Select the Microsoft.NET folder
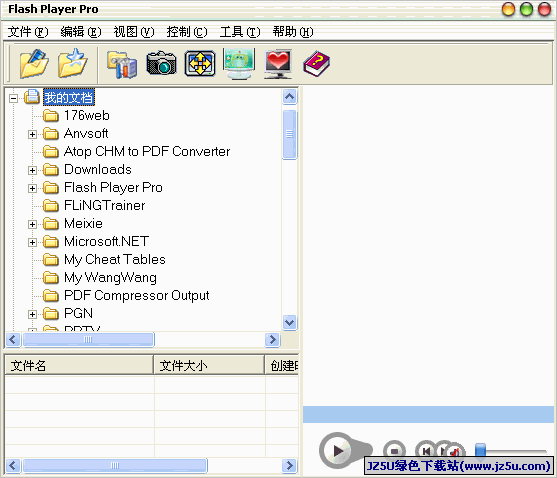Screen dimensions: 557x478 [x=106, y=241]
